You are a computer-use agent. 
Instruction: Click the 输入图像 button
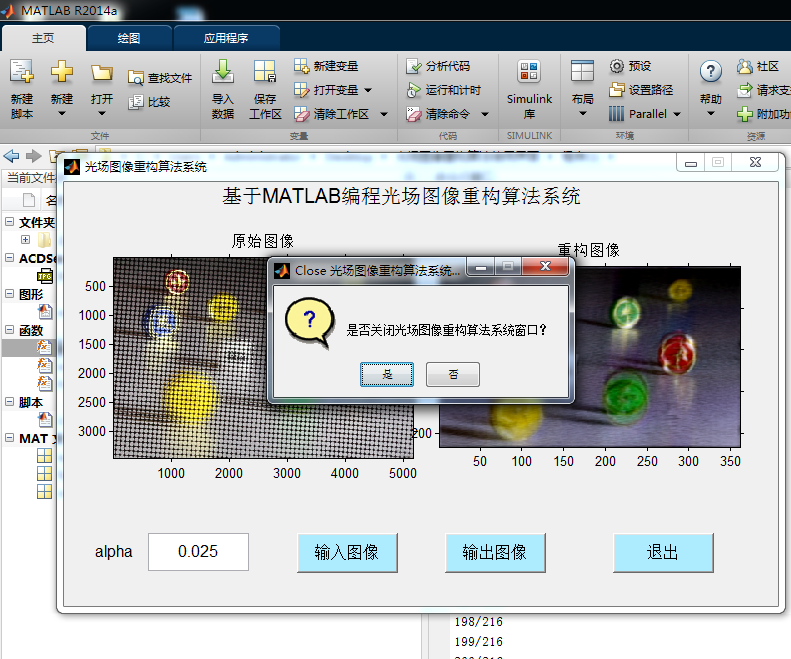tap(347, 553)
